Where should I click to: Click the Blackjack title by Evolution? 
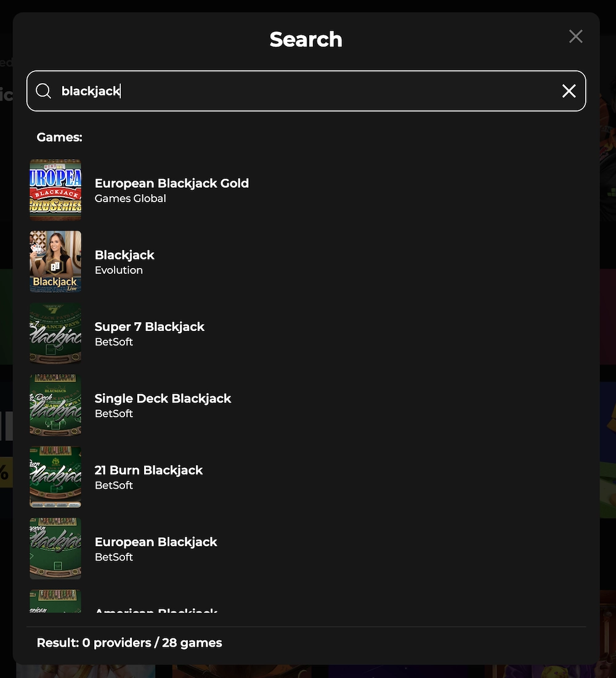[x=124, y=255]
